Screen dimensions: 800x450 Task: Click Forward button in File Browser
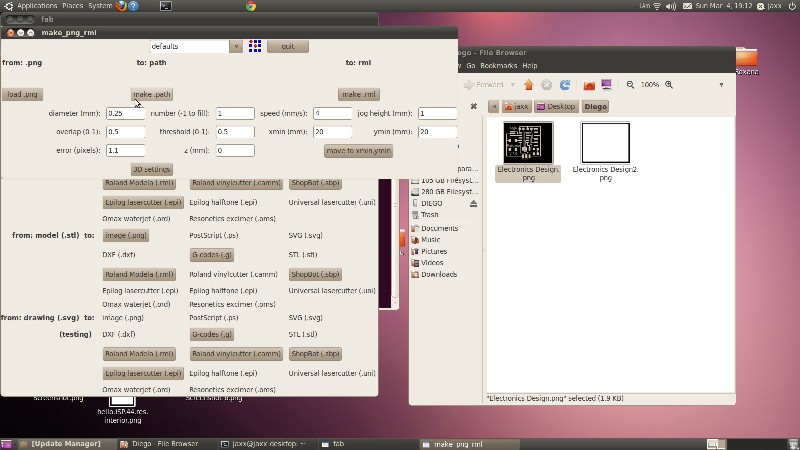tap(484, 85)
